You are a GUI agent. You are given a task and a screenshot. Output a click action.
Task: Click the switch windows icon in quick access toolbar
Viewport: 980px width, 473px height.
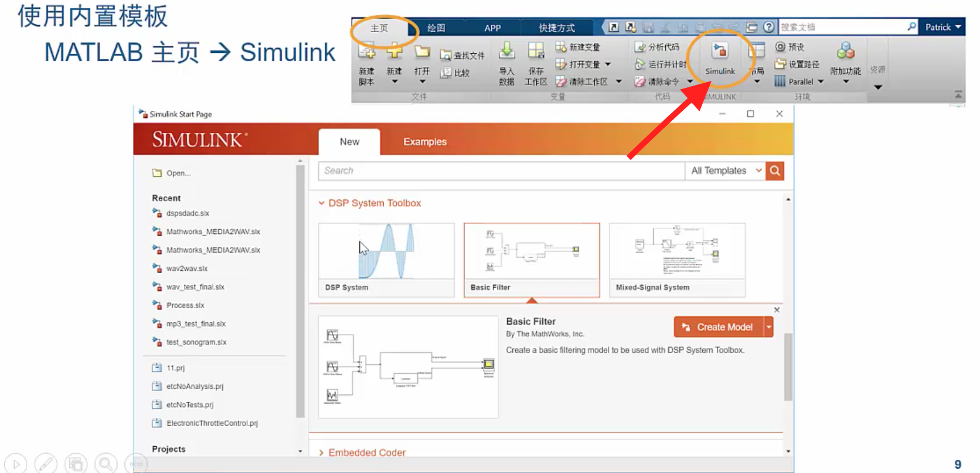[751, 27]
